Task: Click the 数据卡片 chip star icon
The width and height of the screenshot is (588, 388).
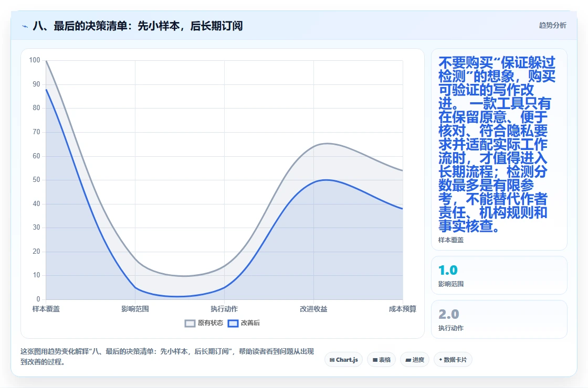Action: [x=440, y=360]
